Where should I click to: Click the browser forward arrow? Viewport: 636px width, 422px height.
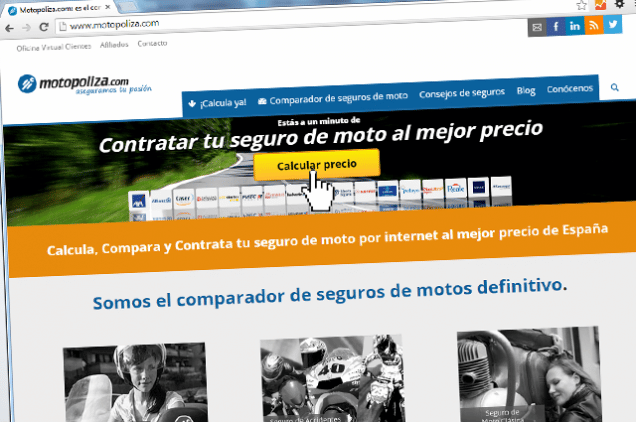(26, 28)
